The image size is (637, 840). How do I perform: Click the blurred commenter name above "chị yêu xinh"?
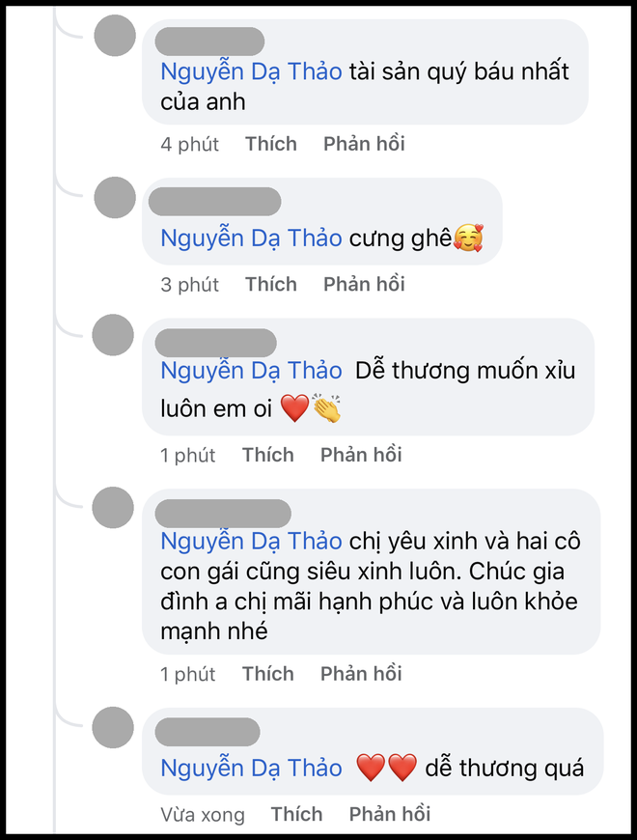[x=222, y=513]
